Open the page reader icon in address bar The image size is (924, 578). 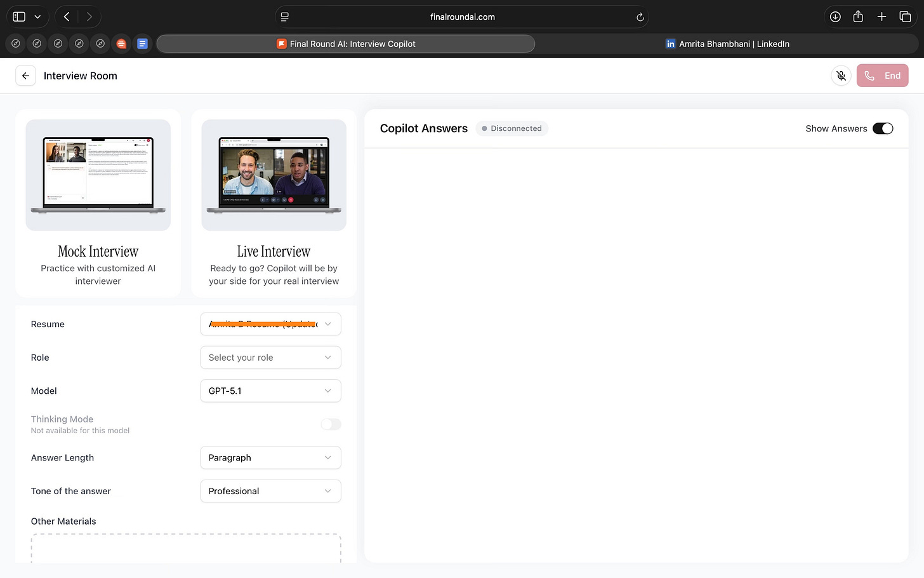point(285,17)
